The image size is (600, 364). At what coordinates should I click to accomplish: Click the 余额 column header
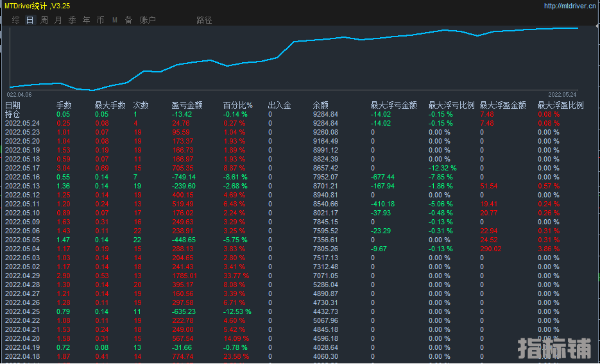click(321, 105)
